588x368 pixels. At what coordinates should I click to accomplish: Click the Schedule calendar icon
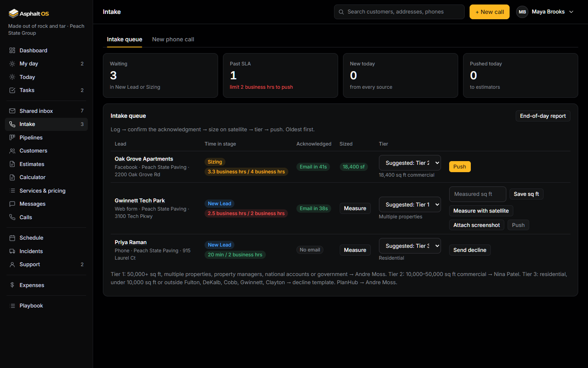12,238
